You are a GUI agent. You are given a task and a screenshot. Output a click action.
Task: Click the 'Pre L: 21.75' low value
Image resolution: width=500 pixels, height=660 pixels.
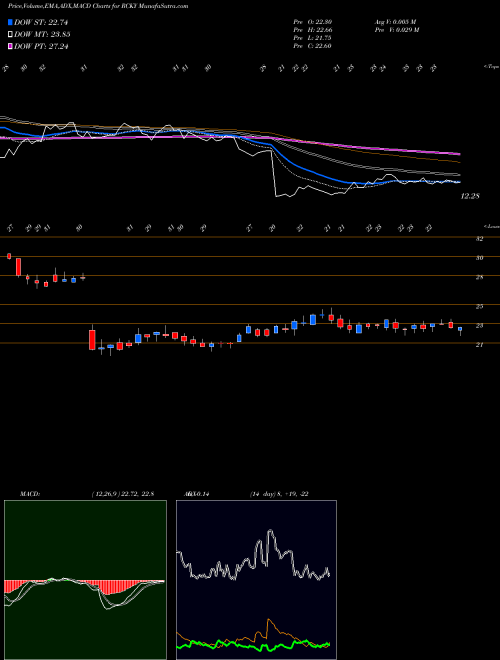313,38
